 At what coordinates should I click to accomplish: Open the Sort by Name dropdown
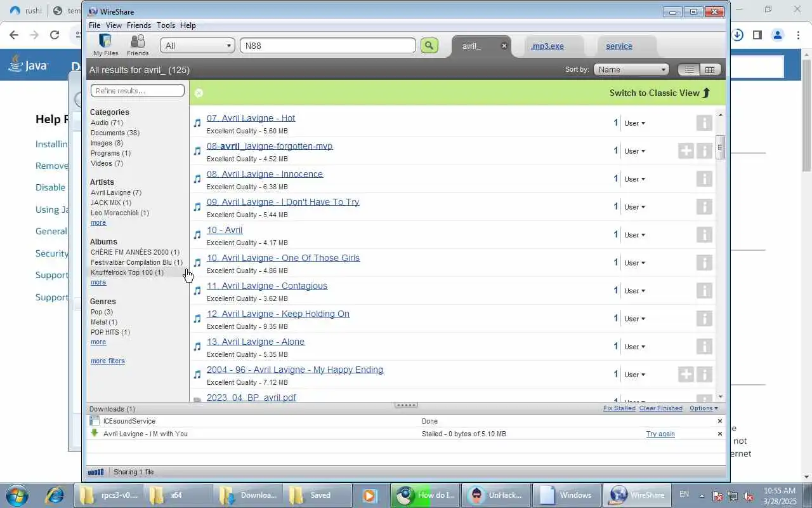pyautogui.click(x=631, y=70)
